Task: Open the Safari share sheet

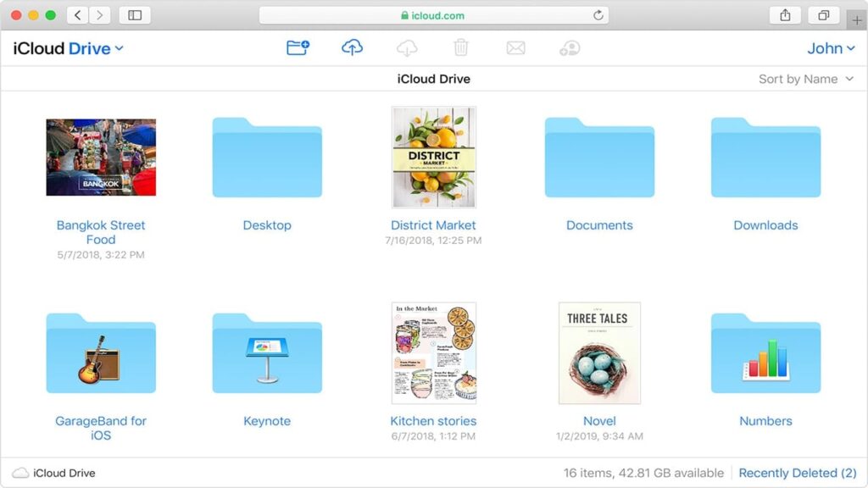Action: coord(784,14)
